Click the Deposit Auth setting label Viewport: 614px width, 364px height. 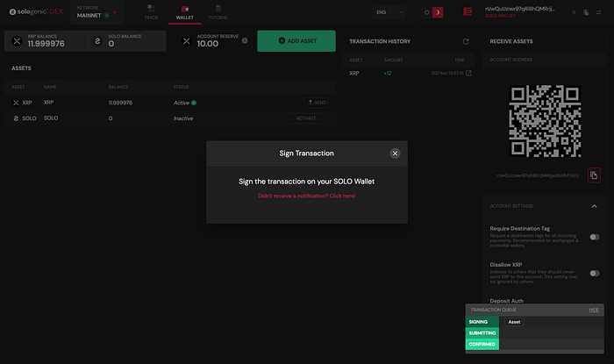[x=506, y=301]
